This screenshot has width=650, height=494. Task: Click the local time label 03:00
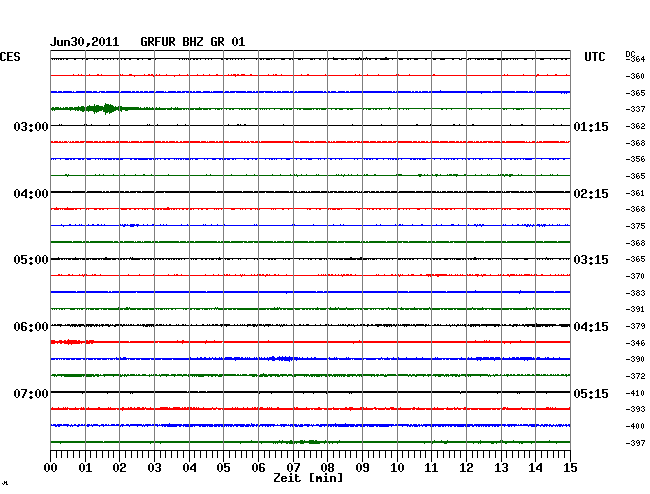31,126
